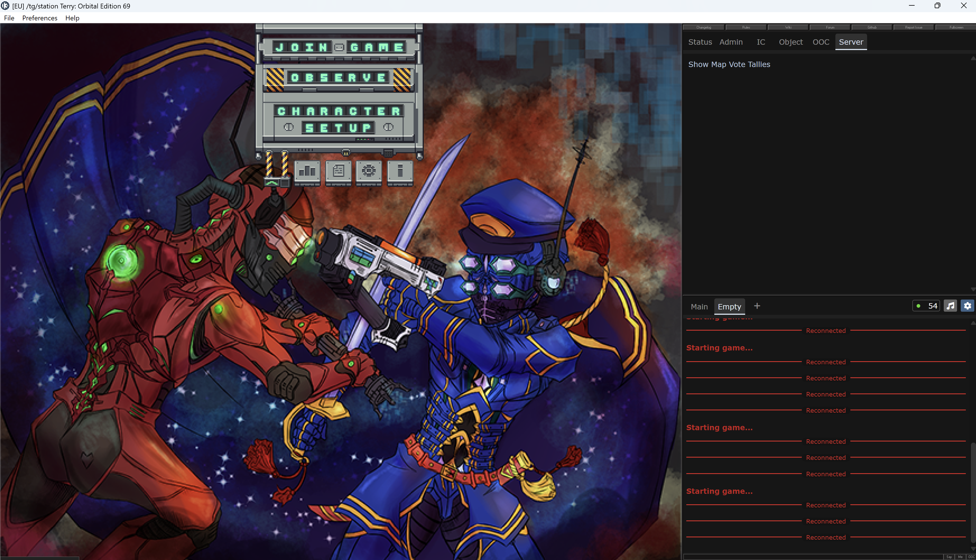Open the Wiki top button
Viewport: 976px width, 560px height.
point(788,27)
